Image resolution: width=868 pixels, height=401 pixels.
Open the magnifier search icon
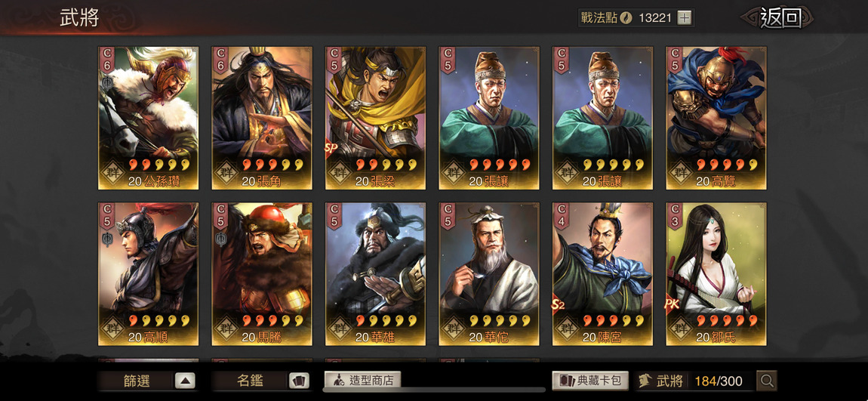[767, 381]
